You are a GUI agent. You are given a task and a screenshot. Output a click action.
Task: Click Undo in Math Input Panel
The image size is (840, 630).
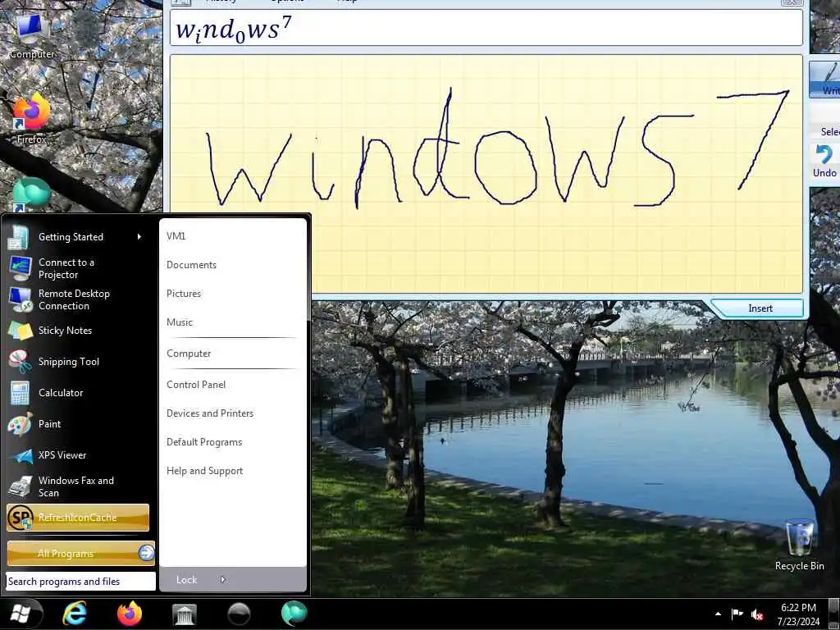tap(824, 162)
